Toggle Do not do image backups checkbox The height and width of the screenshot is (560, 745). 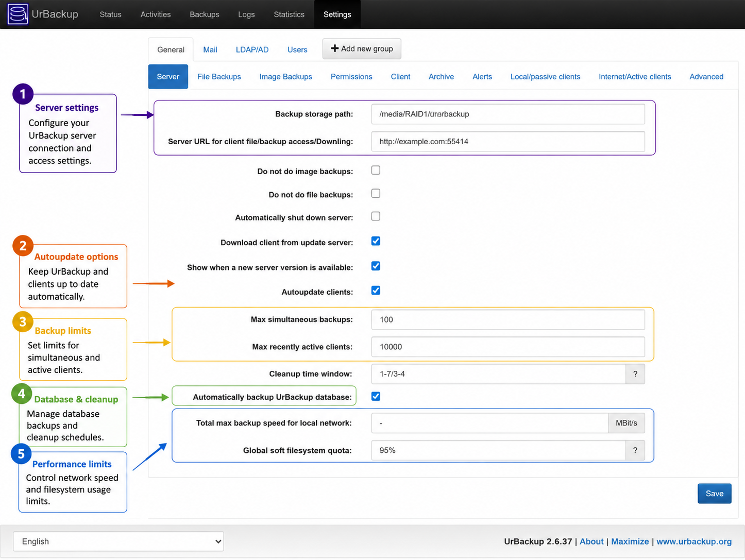pos(376,171)
